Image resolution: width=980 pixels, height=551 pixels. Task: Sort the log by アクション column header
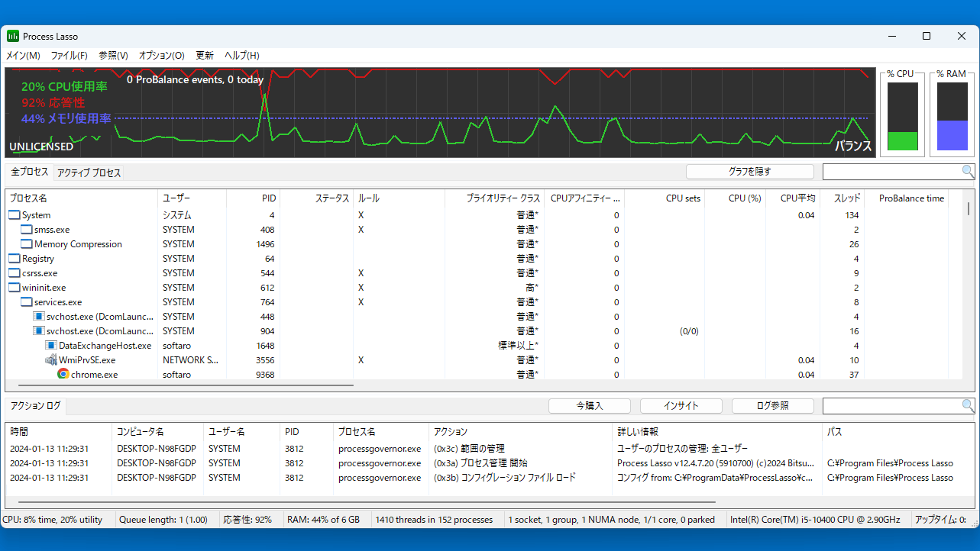click(x=520, y=432)
